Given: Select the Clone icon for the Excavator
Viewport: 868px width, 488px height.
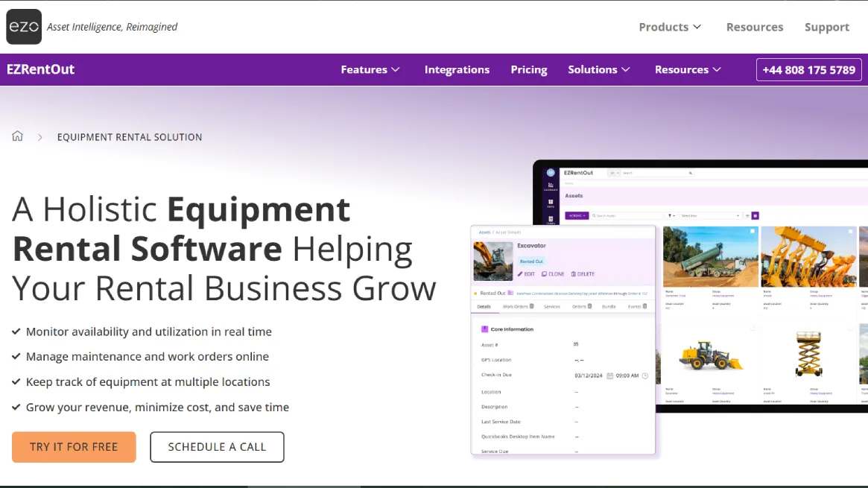Looking at the screenshot, I should pos(545,274).
